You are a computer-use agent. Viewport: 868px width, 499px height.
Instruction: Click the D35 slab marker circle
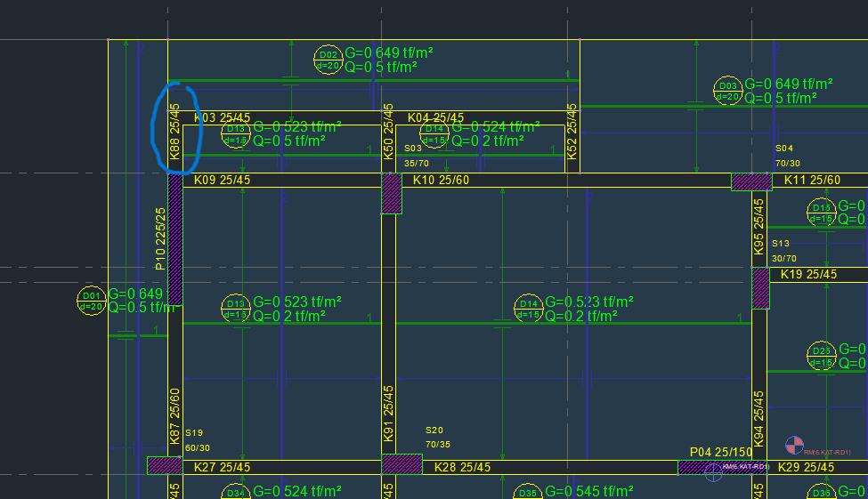(528, 492)
